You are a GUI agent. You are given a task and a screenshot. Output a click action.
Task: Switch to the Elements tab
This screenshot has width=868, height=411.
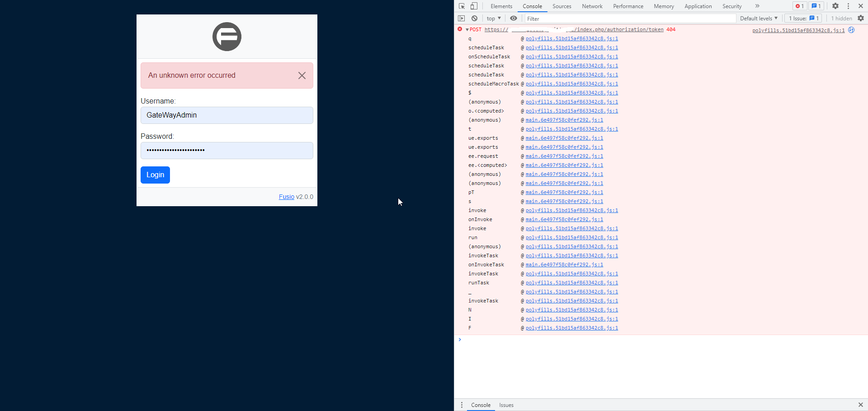click(x=501, y=6)
